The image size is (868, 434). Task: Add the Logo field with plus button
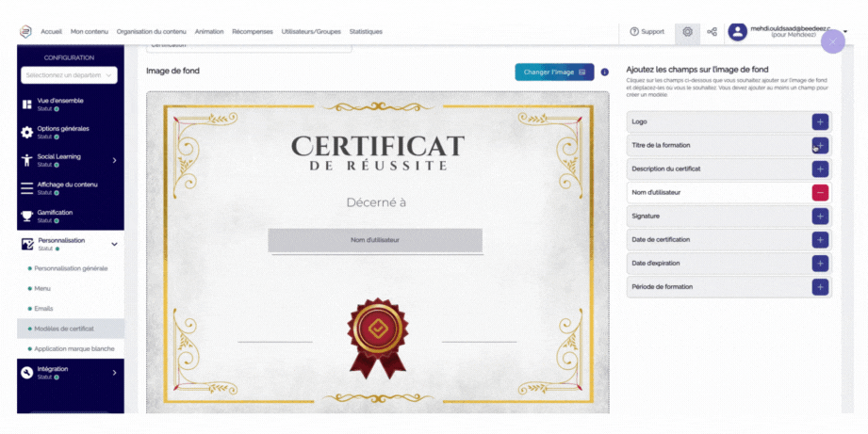click(x=820, y=121)
